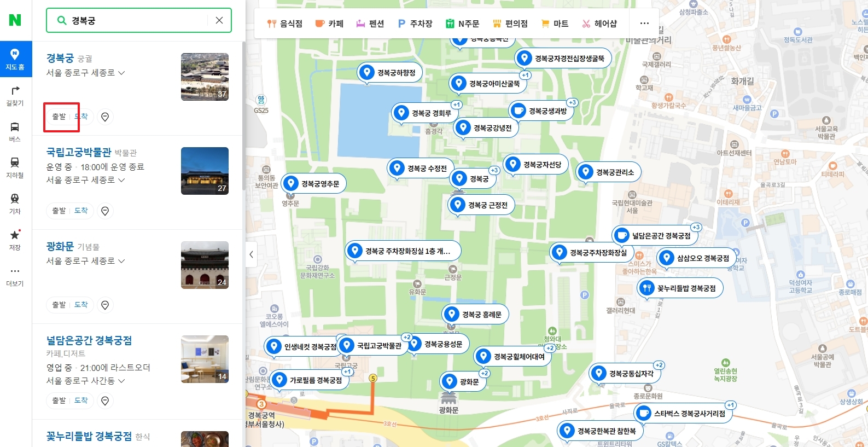Select the 경복궁 흥례문 map marker

[475, 315]
